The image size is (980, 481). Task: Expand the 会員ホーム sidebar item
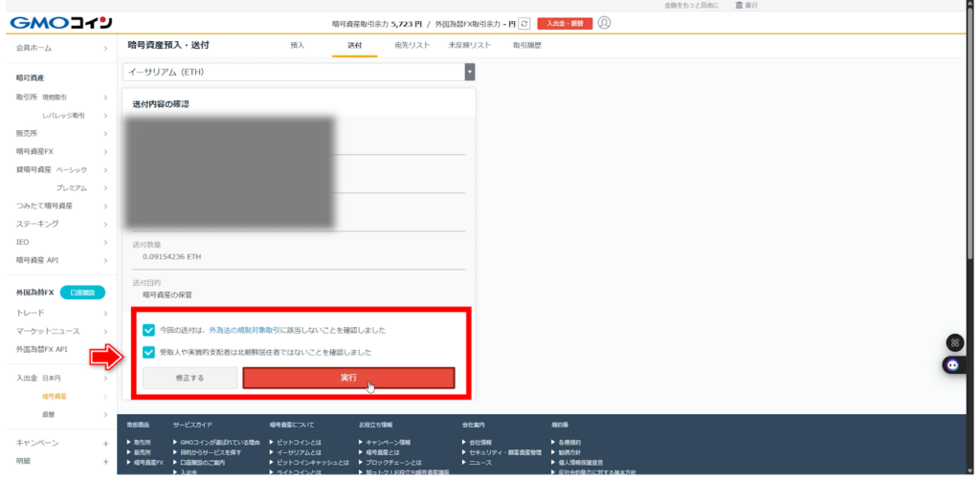pyautogui.click(x=105, y=47)
